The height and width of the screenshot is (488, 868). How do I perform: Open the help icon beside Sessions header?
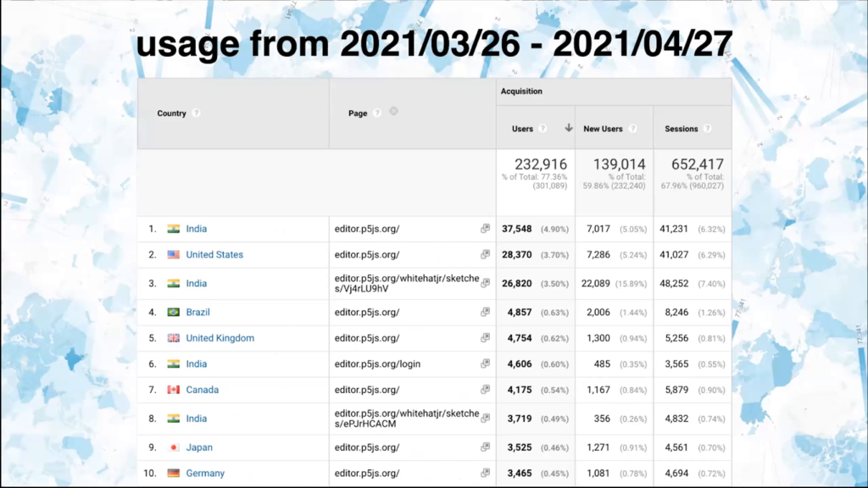click(x=708, y=129)
